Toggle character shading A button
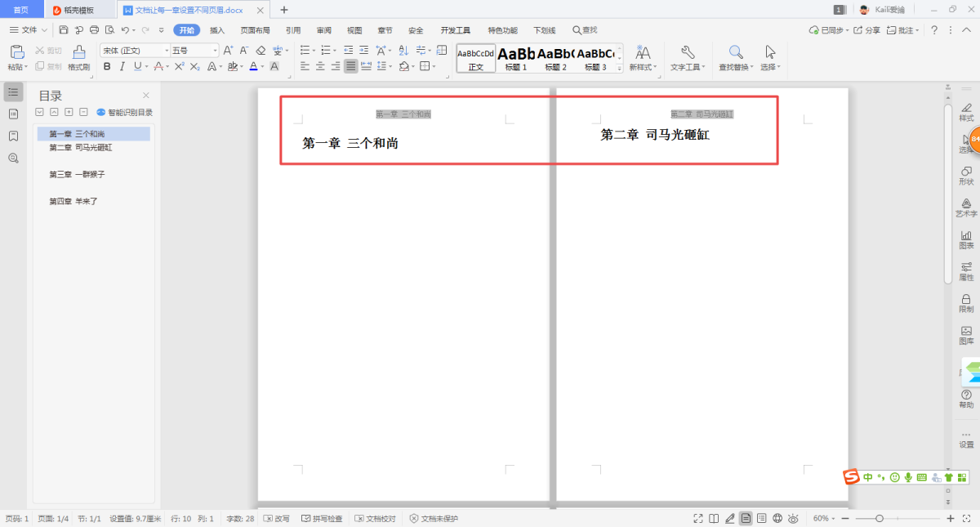Image resolution: width=980 pixels, height=527 pixels. [274, 66]
